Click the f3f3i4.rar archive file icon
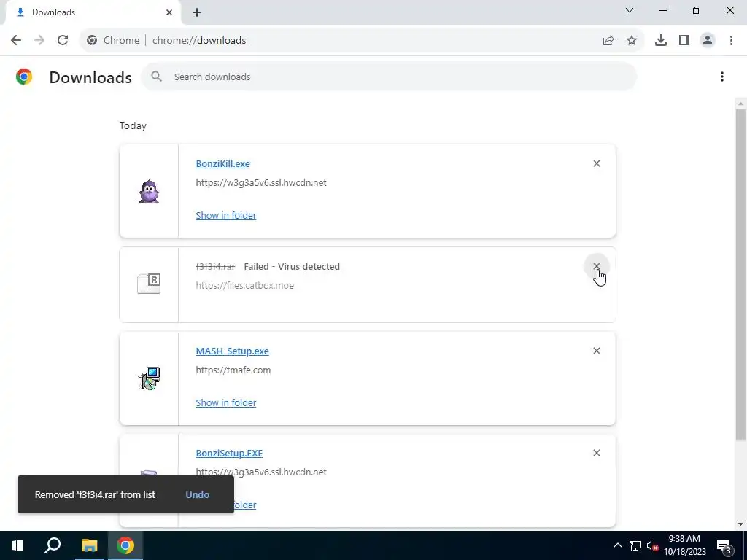Viewport: 747px width, 560px height. click(149, 284)
